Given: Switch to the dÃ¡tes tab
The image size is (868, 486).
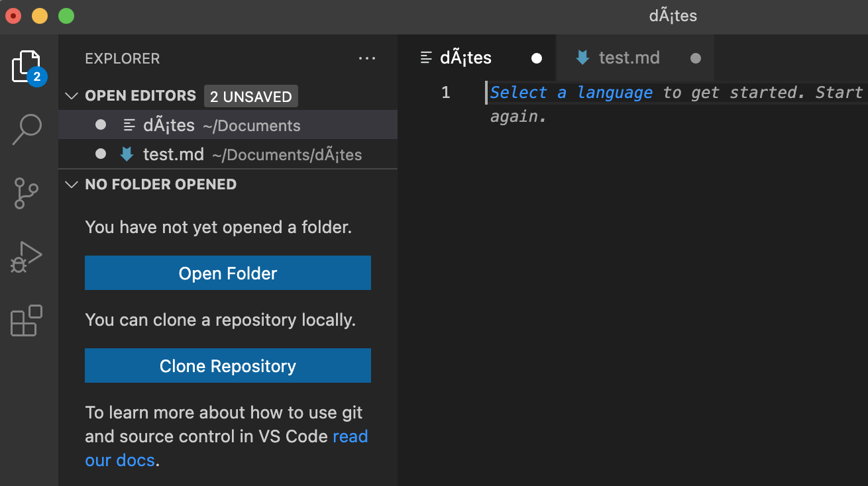Looking at the screenshot, I should (466, 58).
